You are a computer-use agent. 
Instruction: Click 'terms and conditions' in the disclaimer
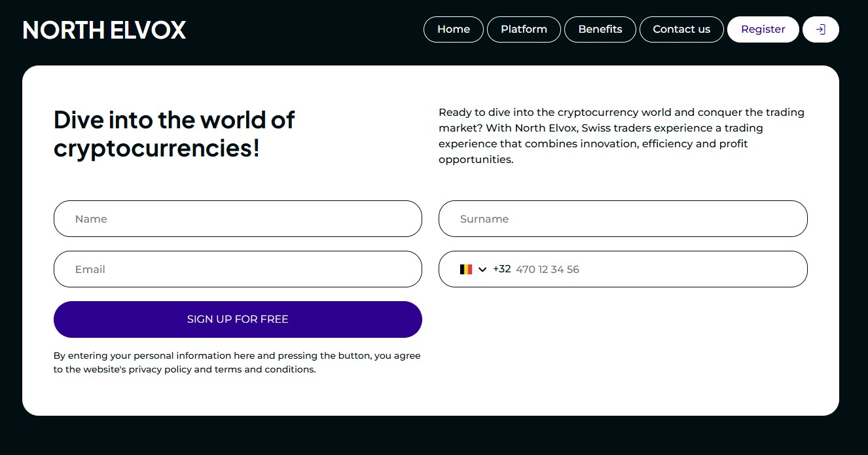[x=265, y=369]
